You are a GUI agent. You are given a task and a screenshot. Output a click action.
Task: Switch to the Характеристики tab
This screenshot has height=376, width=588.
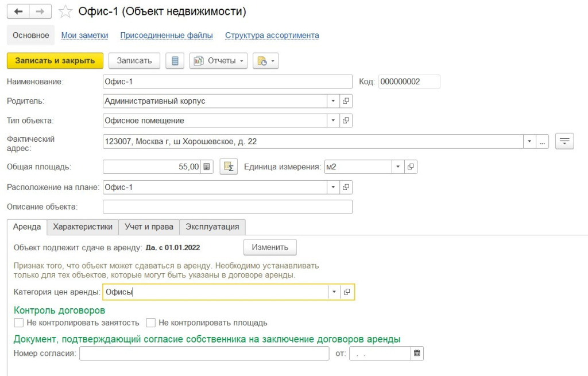pos(83,227)
